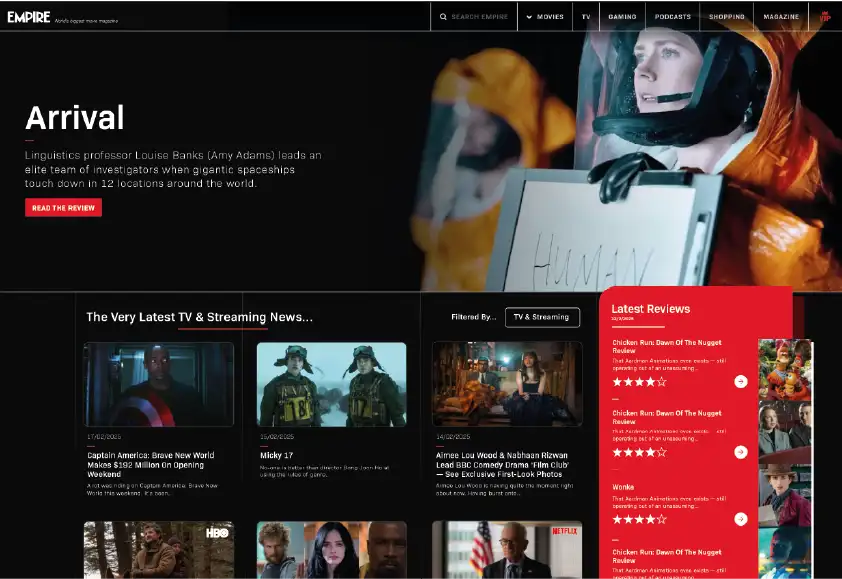The image size is (842, 579).
Task: Click the Latest Reviews heading
Action: click(x=651, y=309)
